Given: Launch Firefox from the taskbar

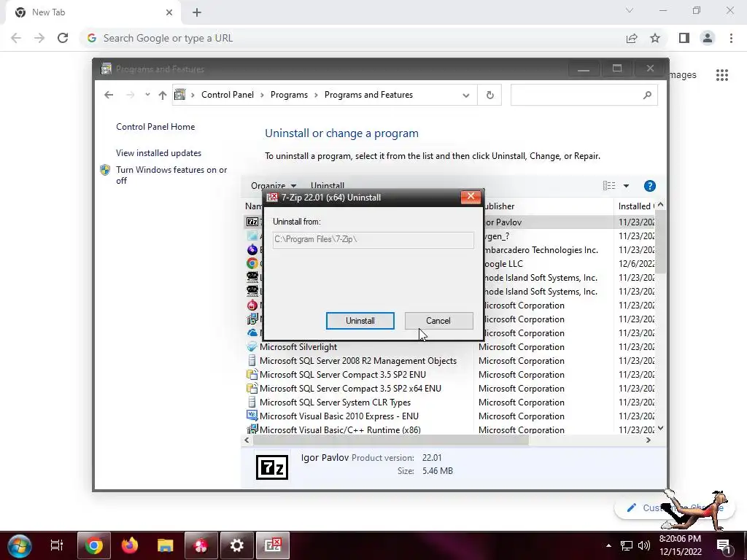Looking at the screenshot, I should (x=130, y=545).
